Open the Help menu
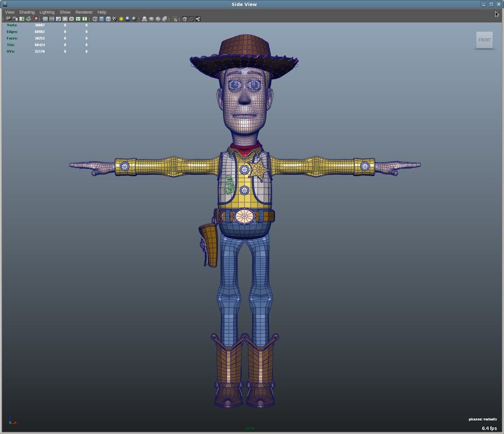The width and height of the screenshot is (504, 434). point(101,12)
